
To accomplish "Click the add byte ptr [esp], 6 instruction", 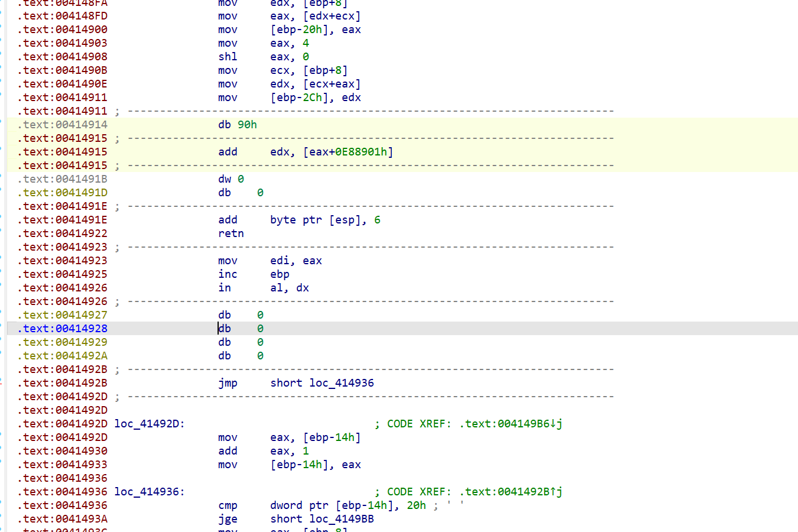I will pos(296,219).
